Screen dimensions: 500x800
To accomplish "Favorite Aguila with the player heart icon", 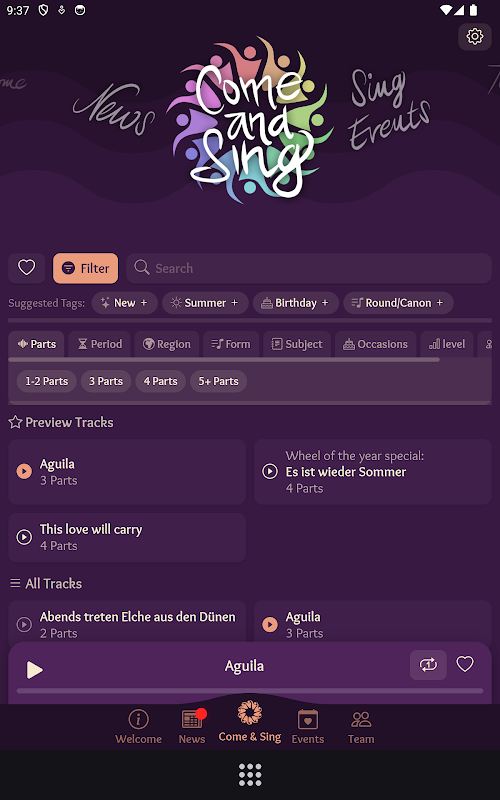I will tap(464, 664).
